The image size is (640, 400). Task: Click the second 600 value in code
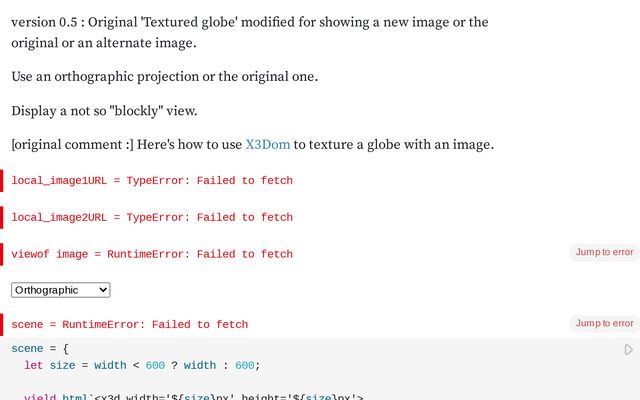(x=246, y=366)
